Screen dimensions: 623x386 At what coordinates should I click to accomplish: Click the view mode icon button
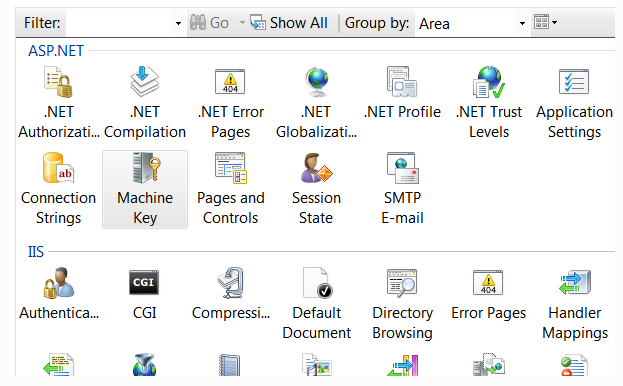pyautogui.click(x=541, y=22)
